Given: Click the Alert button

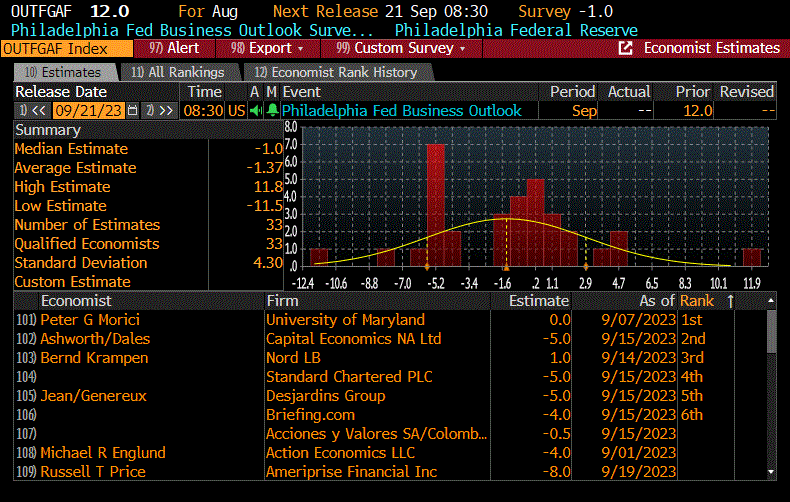Looking at the screenshot, I should tap(174, 48).
